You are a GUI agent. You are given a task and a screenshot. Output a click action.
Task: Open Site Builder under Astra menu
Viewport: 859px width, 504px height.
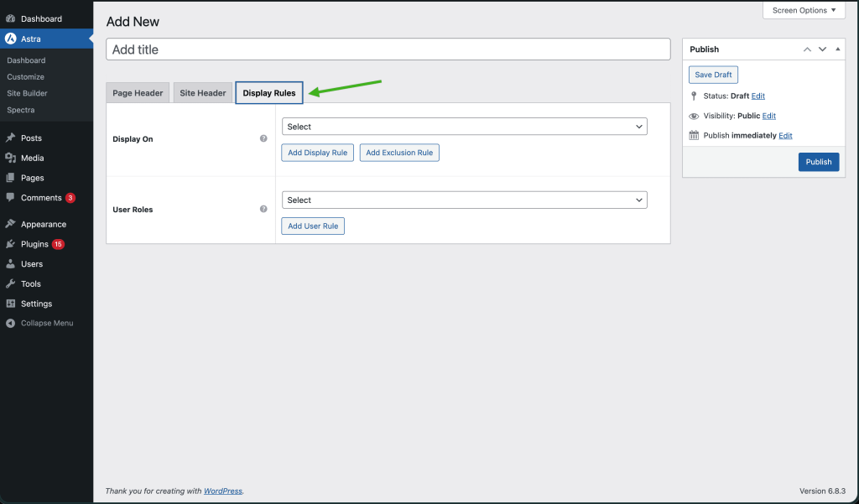tap(27, 93)
